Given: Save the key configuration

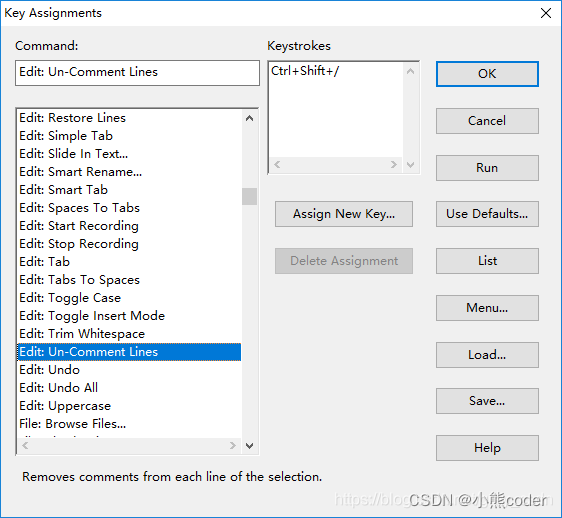Looking at the screenshot, I should [x=487, y=401].
